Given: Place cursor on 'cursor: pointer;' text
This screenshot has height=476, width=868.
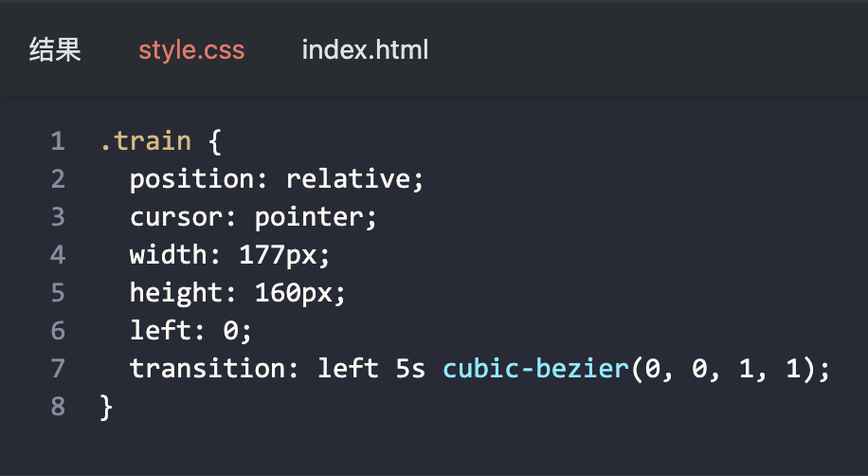Looking at the screenshot, I should click(253, 217).
